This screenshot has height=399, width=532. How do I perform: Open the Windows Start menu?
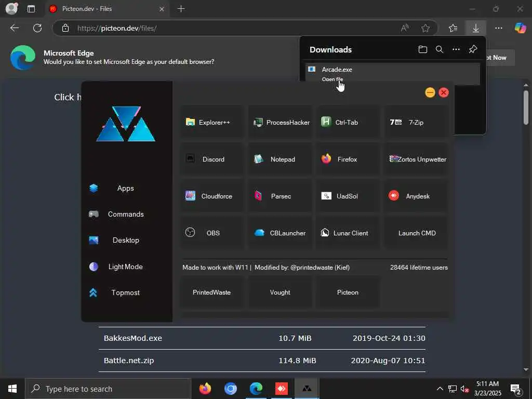pos(12,389)
